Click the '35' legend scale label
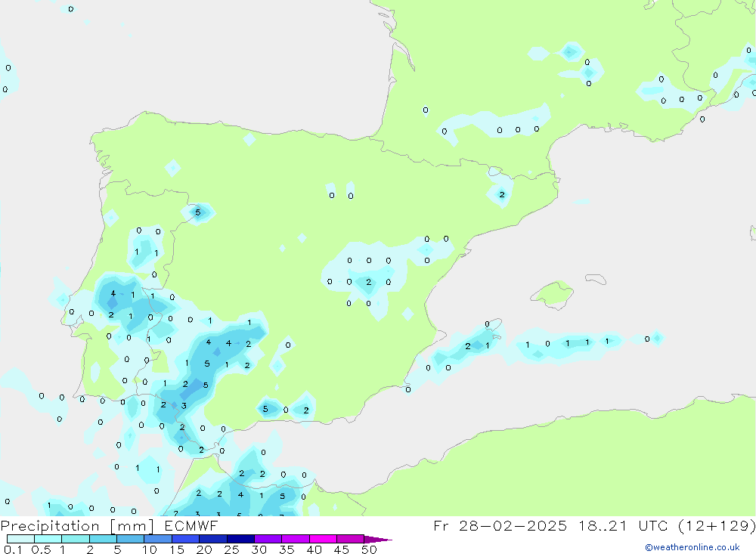The height and width of the screenshot is (554, 756). tap(287, 549)
